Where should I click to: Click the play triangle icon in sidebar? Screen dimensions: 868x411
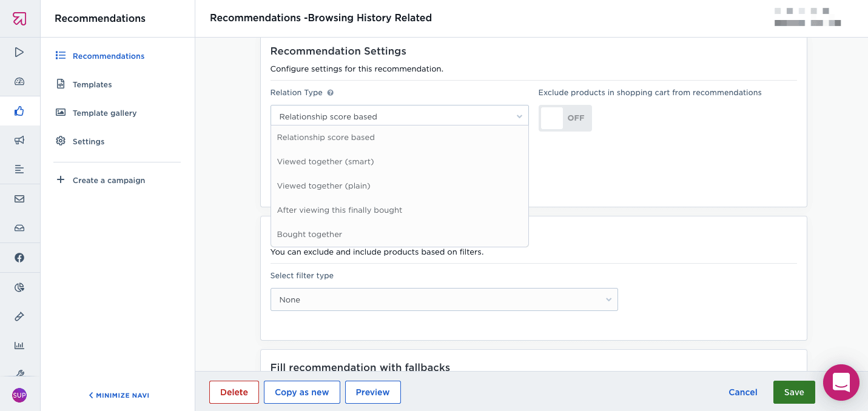19,52
